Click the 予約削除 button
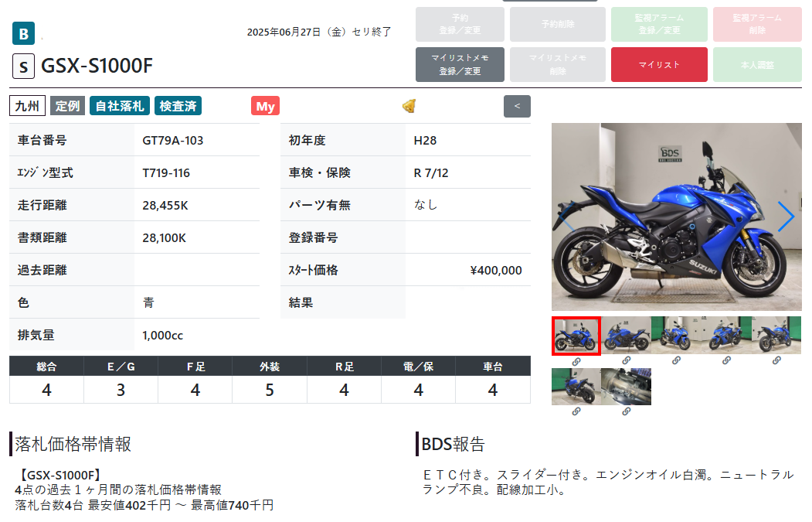Image resolution: width=812 pixels, height=522 pixels. (558, 25)
